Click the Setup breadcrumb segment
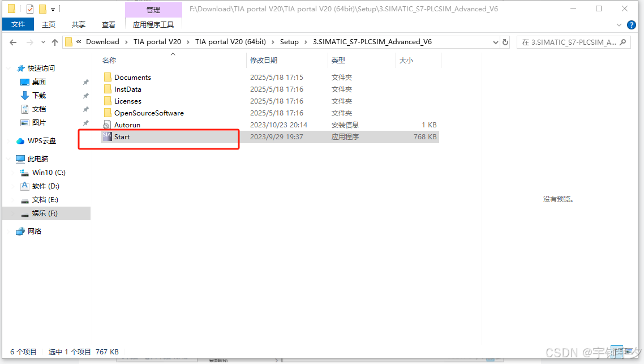 pos(289,42)
